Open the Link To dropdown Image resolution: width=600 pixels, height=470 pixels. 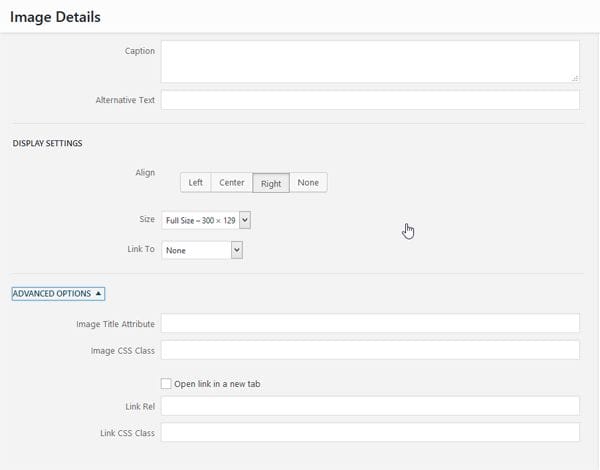click(202, 250)
